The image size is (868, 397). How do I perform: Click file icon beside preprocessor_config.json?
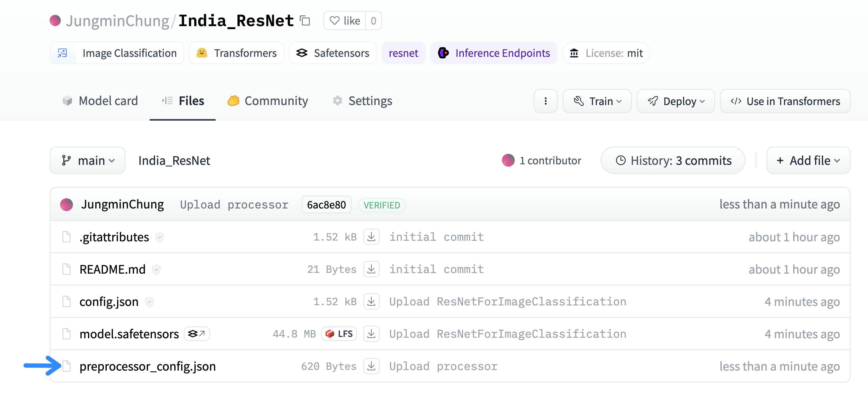coord(66,366)
